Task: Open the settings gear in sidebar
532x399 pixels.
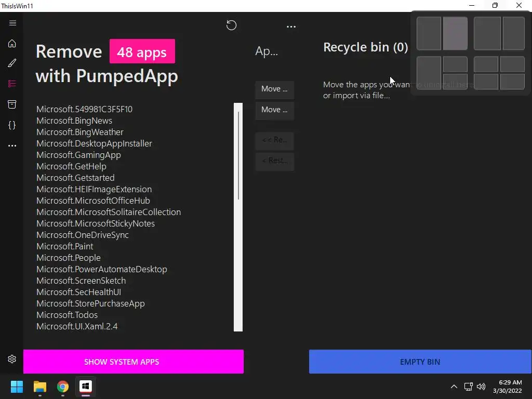Action: pos(12,359)
